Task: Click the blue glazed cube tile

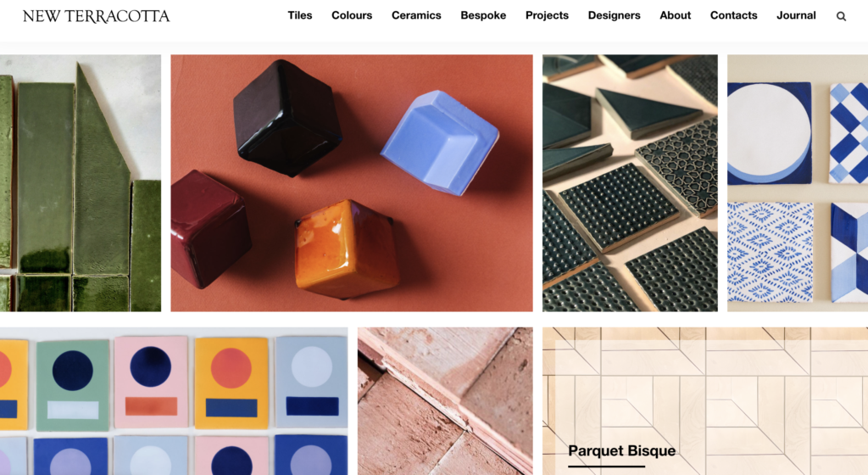Action: tap(440, 142)
